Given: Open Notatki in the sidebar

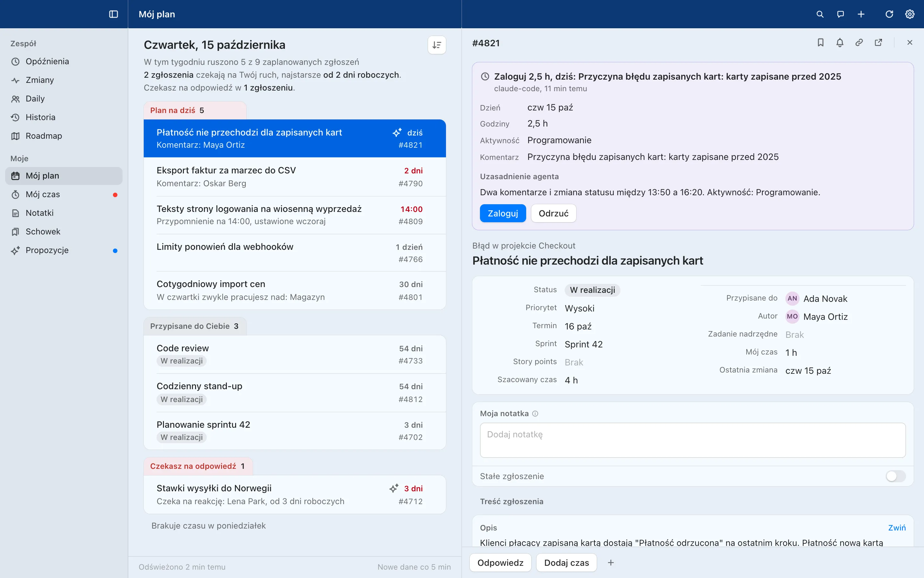Looking at the screenshot, I should pyautogui.click(x=64, y=213).
